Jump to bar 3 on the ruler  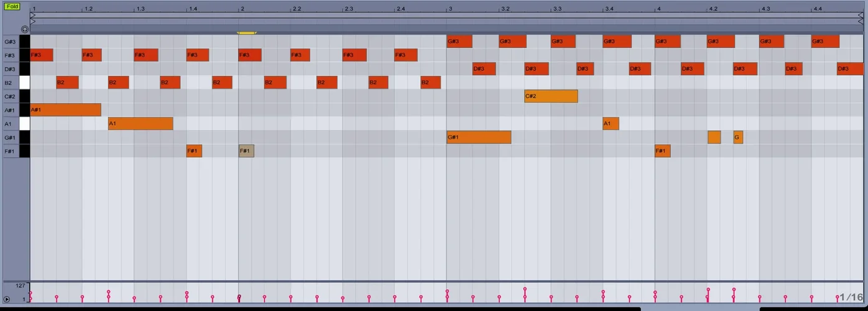click(451, 9)
